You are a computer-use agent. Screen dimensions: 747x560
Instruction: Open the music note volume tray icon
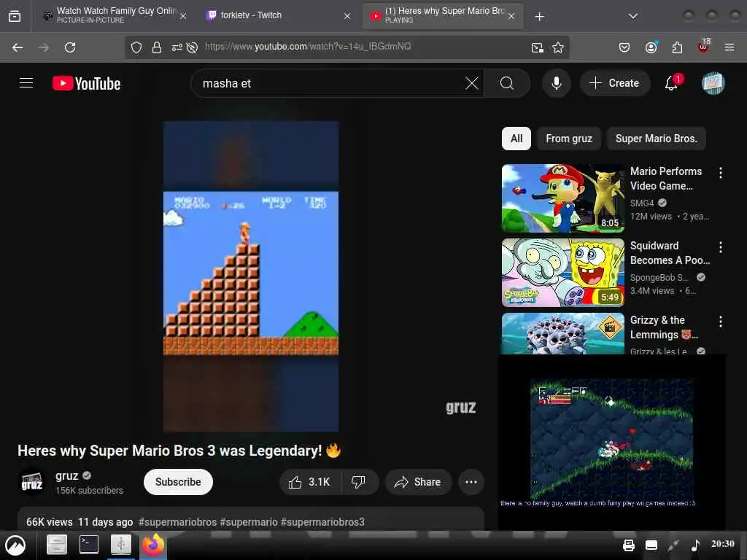(x=695, y=545)
